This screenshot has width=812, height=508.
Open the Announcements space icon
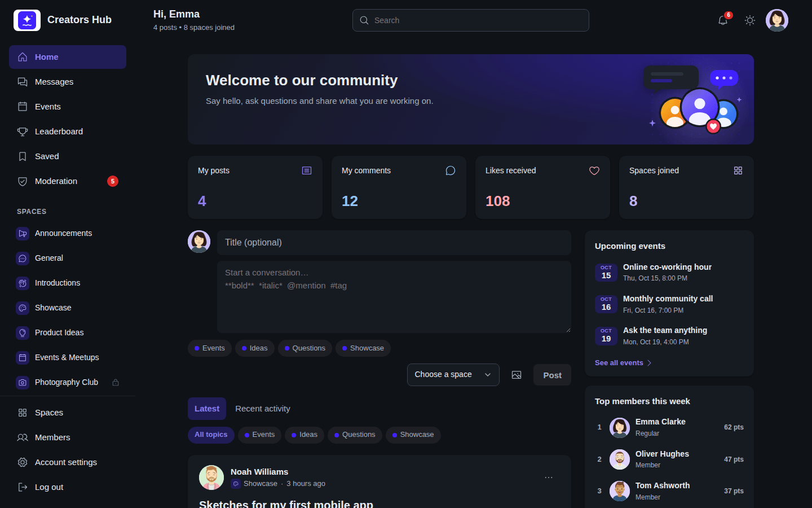click(x=23, y=233)
